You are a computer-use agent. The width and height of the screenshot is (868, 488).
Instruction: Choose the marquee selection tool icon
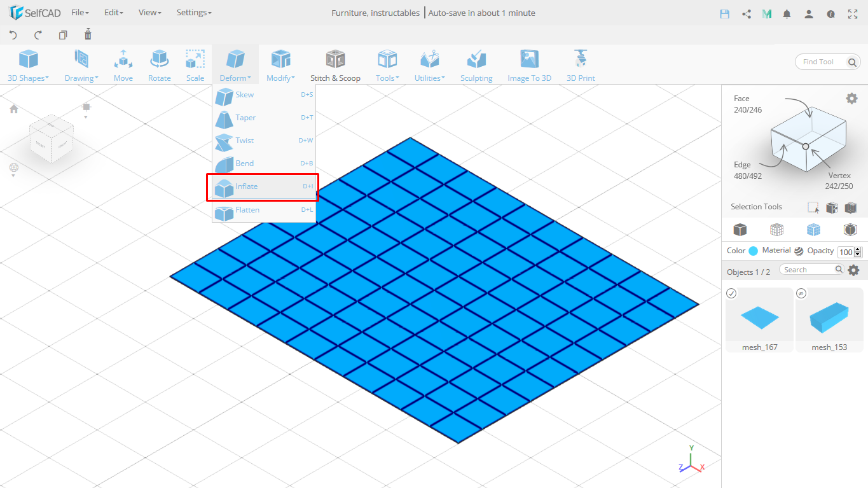(813, 207)
